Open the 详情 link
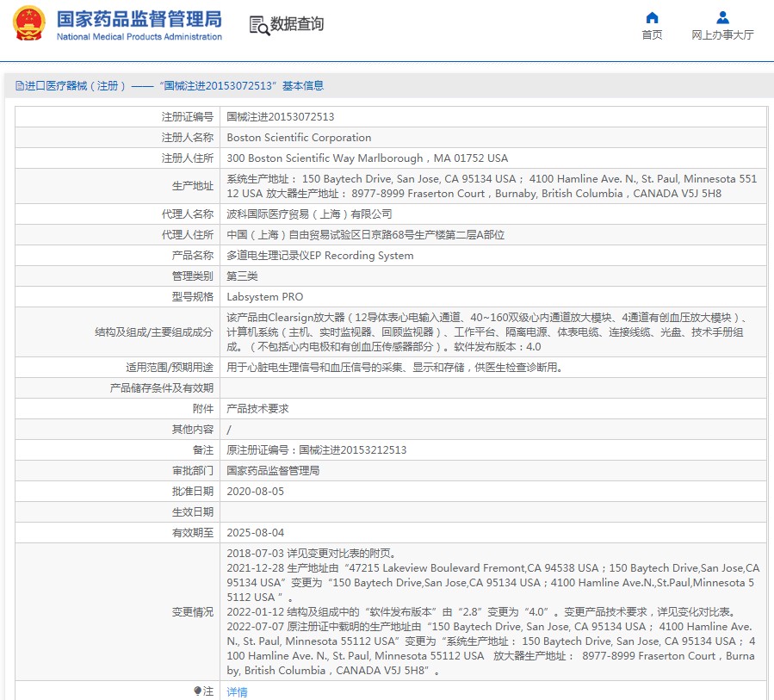The width and height of the screenshot is (774, 700). (237, 692)
